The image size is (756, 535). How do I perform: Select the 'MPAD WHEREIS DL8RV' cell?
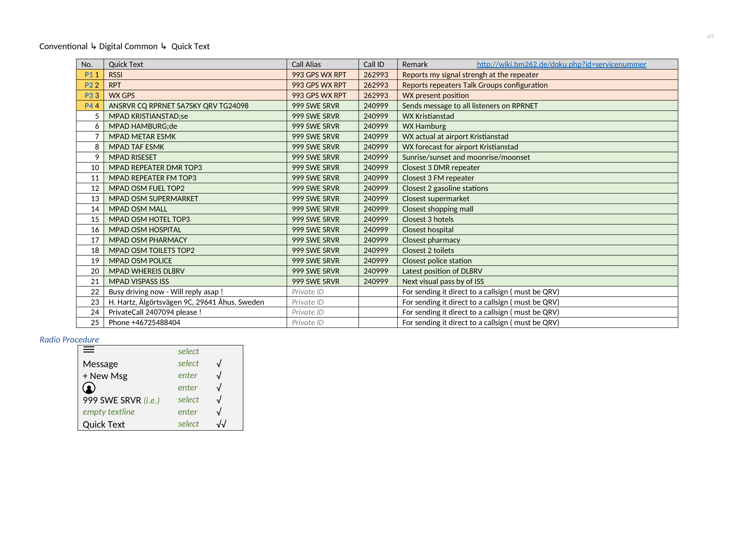195,271
